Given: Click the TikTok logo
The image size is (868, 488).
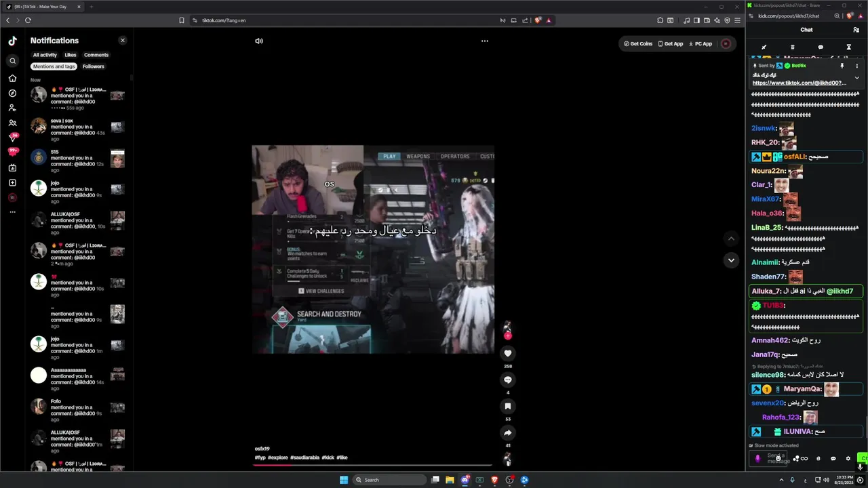Looking at the screenshot, I should 12,41.
